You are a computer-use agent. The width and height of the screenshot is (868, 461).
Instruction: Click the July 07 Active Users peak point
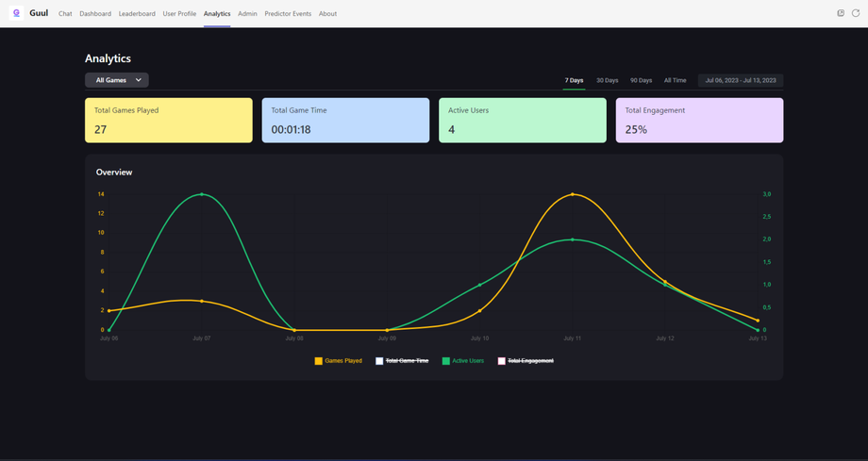coord(202,194)
